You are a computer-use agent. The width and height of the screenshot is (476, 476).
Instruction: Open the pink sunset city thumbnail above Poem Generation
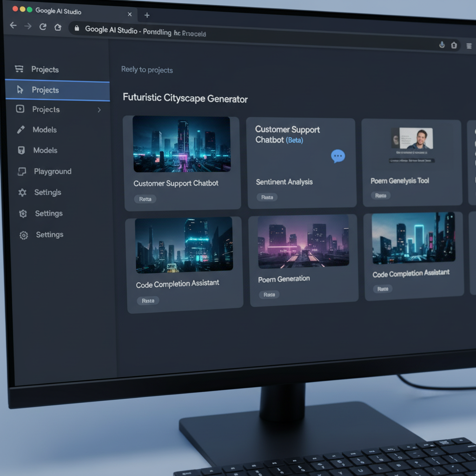(303, 241)
